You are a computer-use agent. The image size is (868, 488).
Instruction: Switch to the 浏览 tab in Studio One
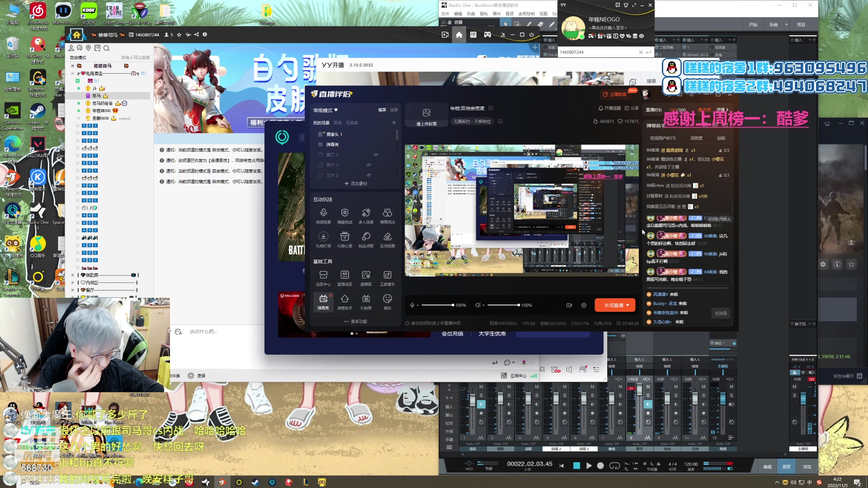click(x=807, y=467)
